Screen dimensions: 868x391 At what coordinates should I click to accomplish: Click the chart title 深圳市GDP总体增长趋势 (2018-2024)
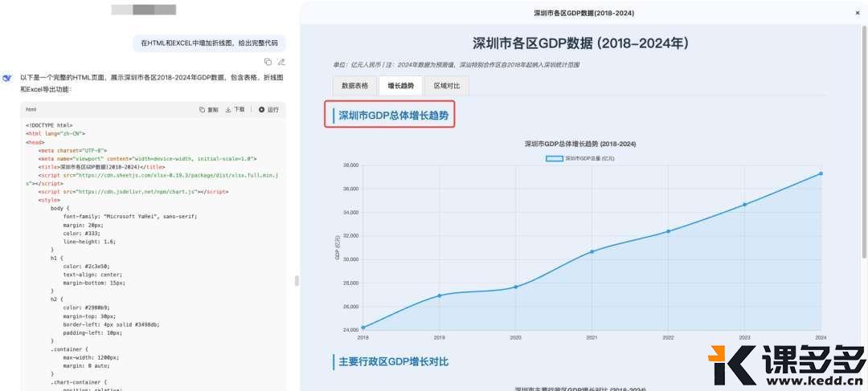(580, 144)
